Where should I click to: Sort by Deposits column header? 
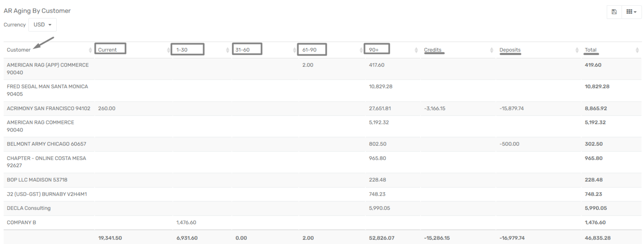pos(510,50)
